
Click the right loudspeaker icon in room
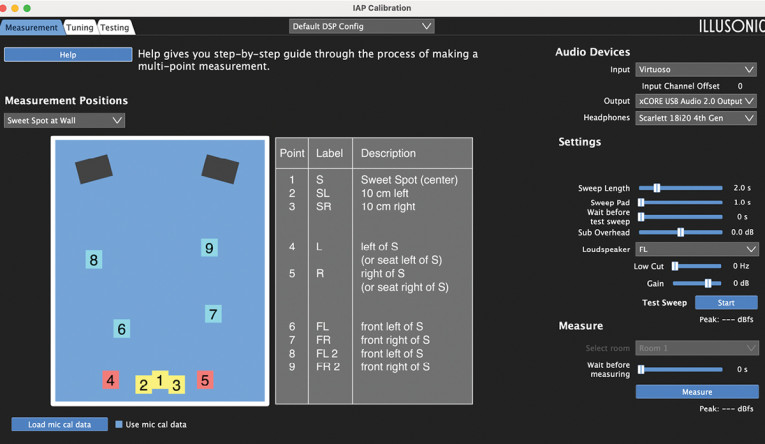[220, 169]
